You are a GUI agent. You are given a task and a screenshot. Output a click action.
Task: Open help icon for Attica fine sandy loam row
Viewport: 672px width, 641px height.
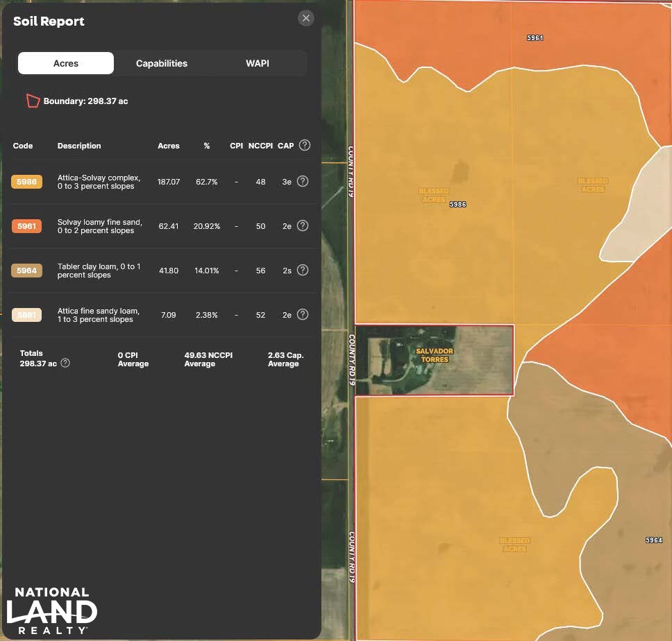coord(303,314)
